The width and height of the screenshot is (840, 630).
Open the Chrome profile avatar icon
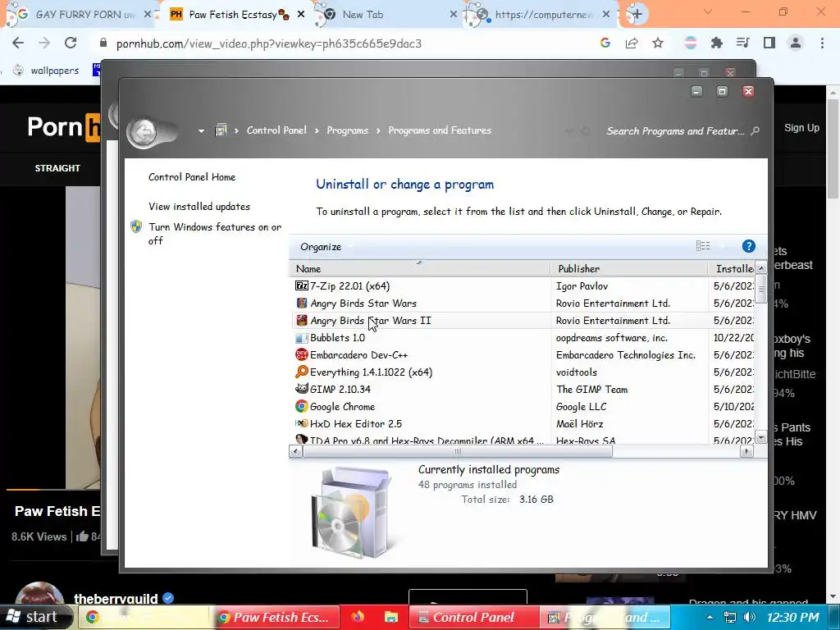796,43
